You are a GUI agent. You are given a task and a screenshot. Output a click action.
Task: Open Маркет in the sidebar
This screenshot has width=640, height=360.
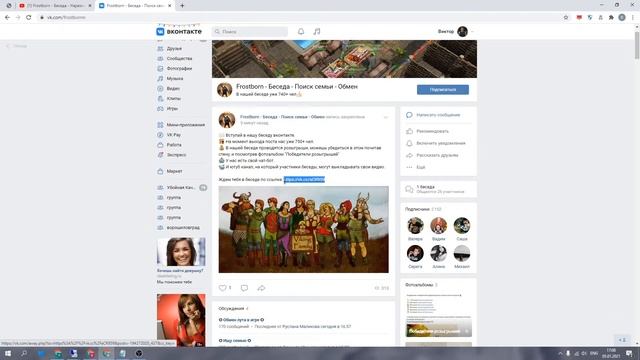(174, 171)
